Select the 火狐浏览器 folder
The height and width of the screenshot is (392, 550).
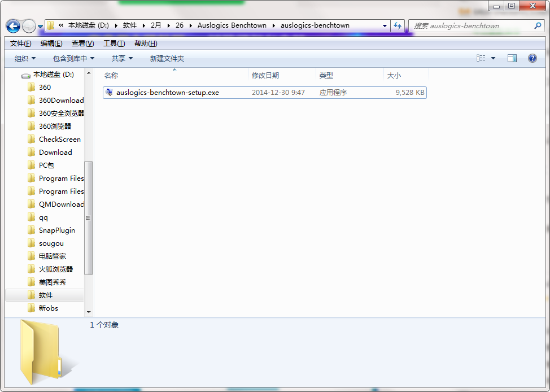pyautogui.click(x=56, y=269)
